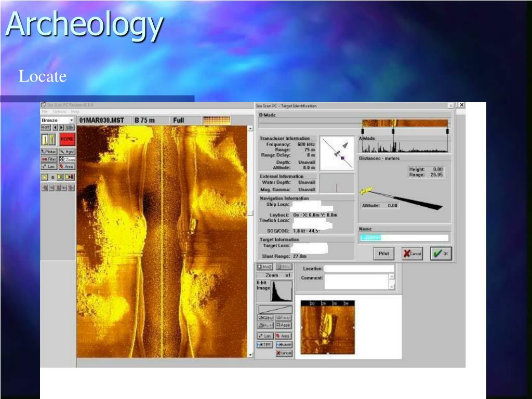Click the Plotter tool button
Image resolution: width=532 pixels, height=399 pixels.
click(x=49, y=152)
